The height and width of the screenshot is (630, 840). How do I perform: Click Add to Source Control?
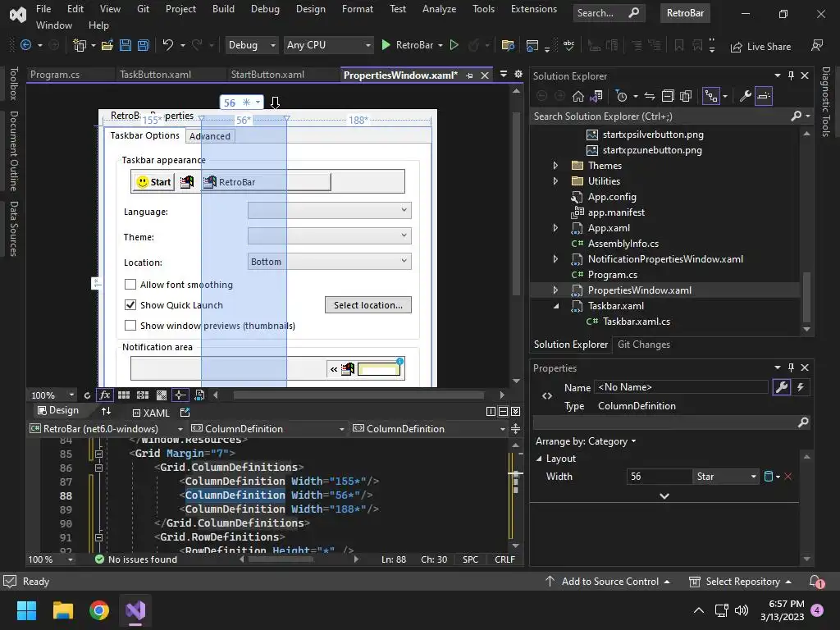point(608,582)
